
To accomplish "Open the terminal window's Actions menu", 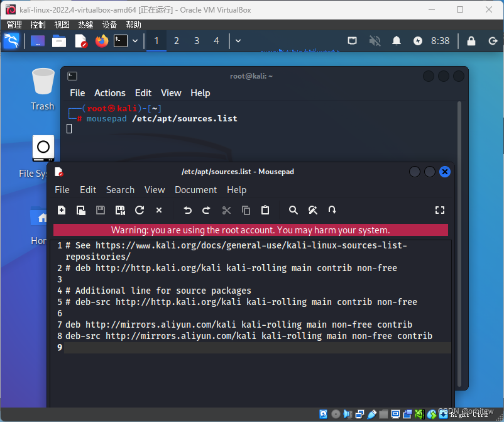I will tap(110, 93).
